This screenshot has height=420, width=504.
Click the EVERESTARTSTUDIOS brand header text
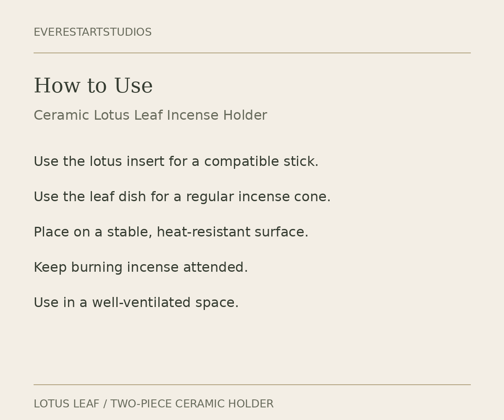point(92,32)
